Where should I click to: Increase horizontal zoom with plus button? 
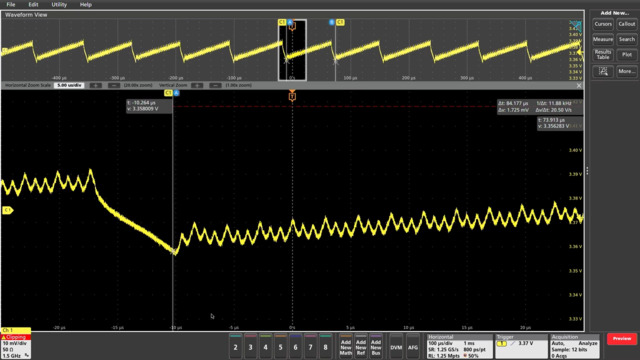tap(96, 85)
